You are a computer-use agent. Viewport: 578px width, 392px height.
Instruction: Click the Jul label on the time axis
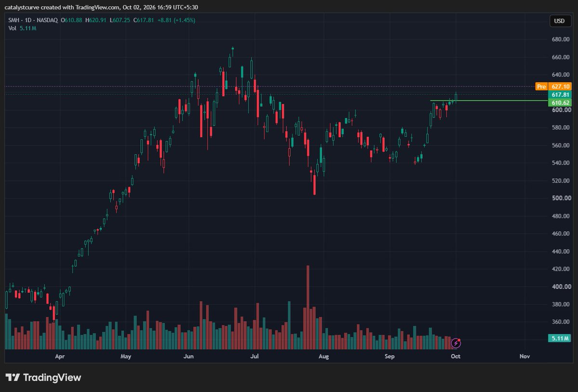tap(255, 357)
